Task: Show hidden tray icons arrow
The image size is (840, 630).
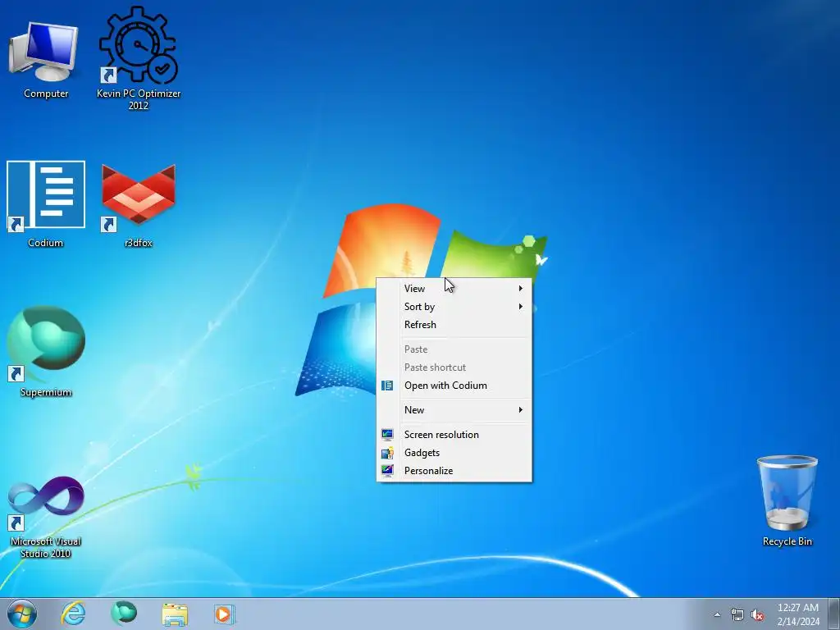Action: coord(717,614)
